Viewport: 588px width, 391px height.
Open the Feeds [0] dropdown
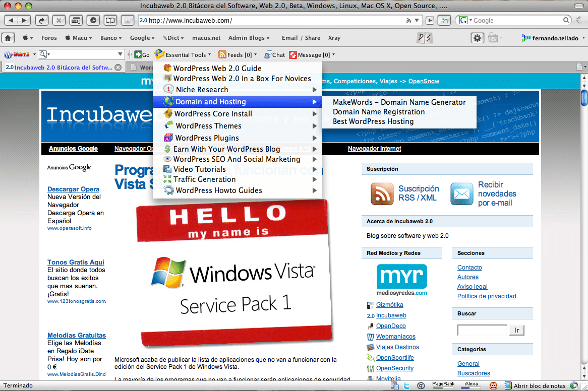pyautogui.click(x=238, y=55)
